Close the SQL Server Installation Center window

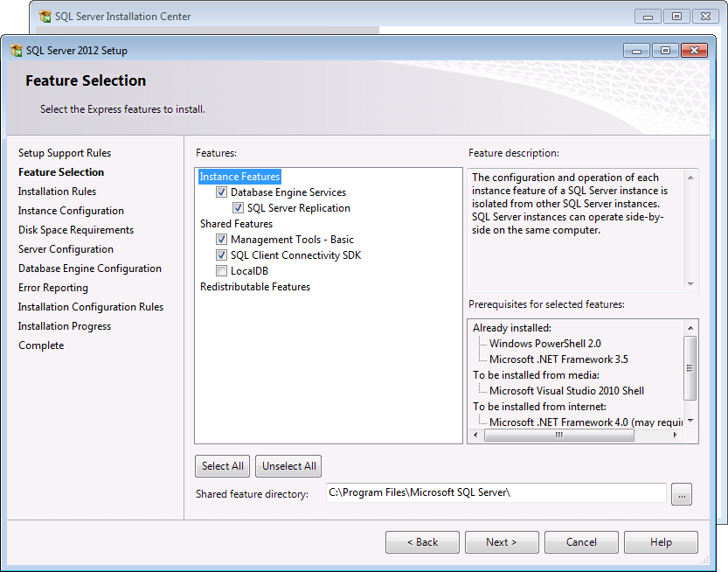[705, 17]
